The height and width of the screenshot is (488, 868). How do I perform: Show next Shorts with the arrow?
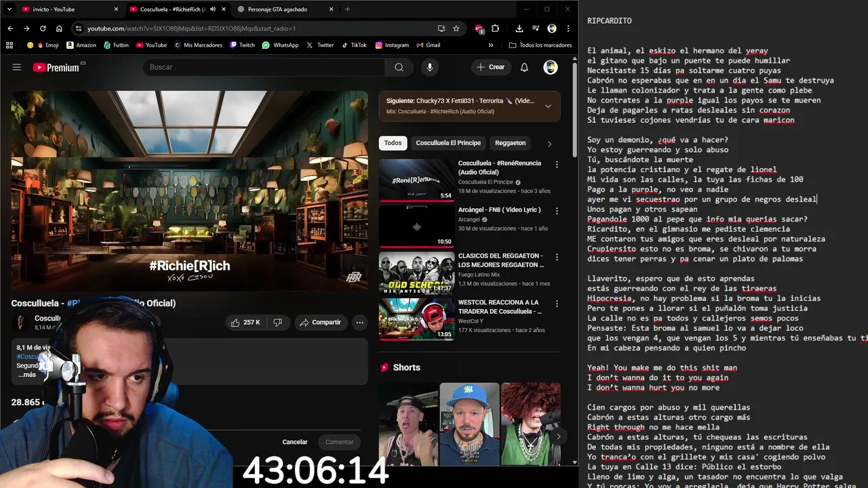(558, 436)
